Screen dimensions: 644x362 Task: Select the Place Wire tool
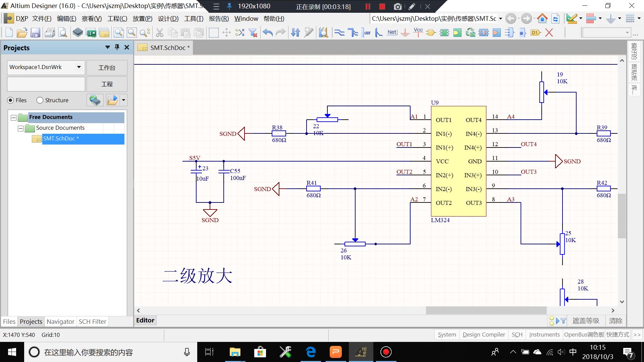coord(340,33)
